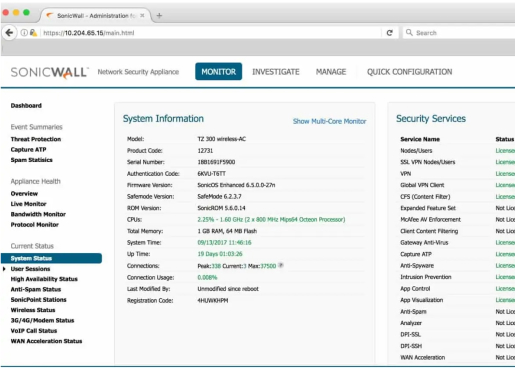Open Bandwidth Monitor in the sidebar

(x=38, y=214)
